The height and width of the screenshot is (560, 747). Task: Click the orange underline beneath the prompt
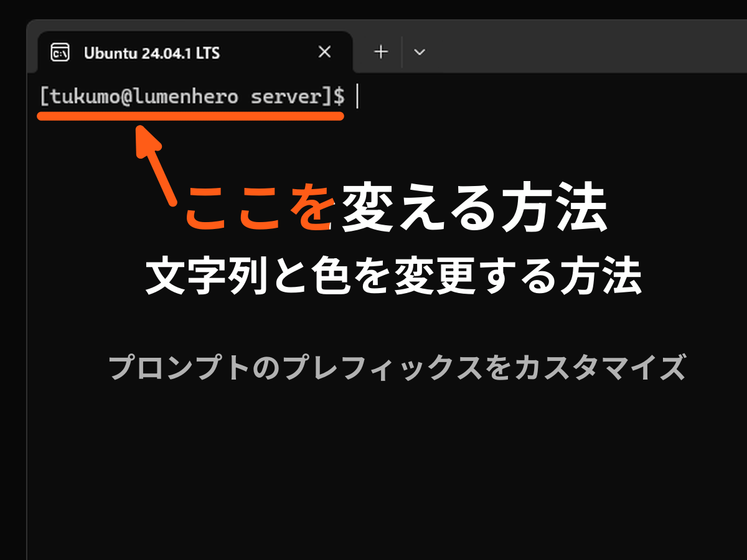point(190,116)
